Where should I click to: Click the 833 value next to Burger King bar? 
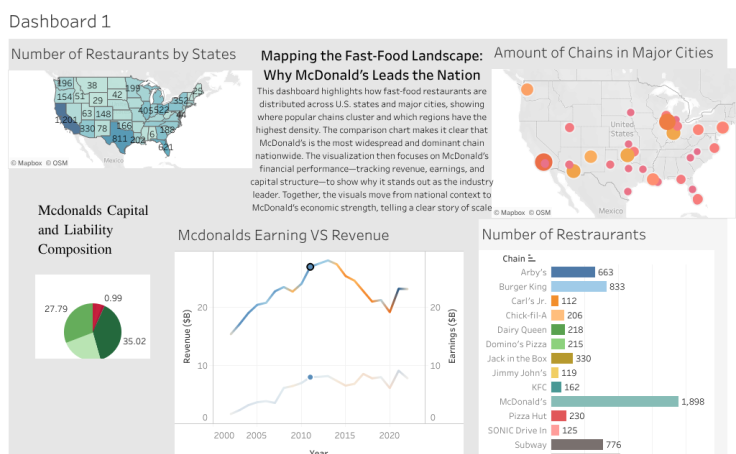click(x=617, y=286)
